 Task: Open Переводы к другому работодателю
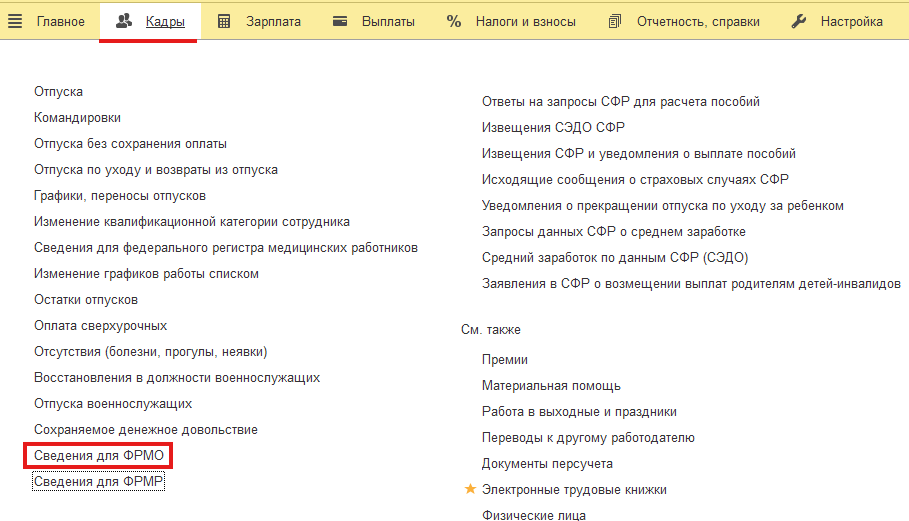tap(588, 438)
